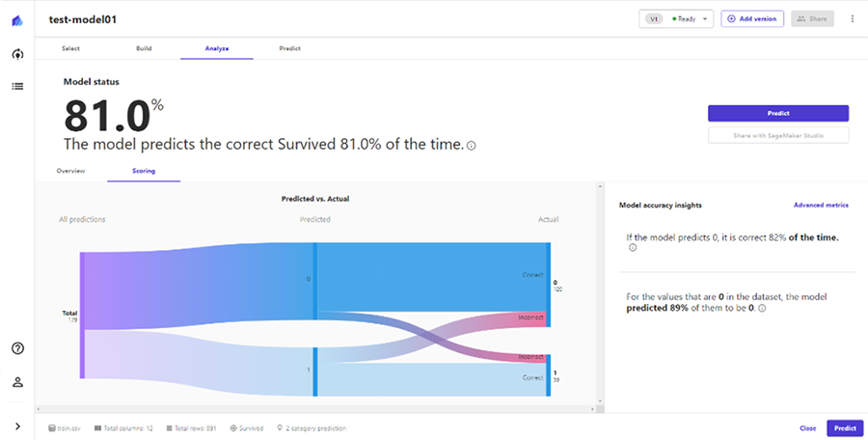
Task: Open the datasets list icon in sidebar
Action: [x=17, y=87]
